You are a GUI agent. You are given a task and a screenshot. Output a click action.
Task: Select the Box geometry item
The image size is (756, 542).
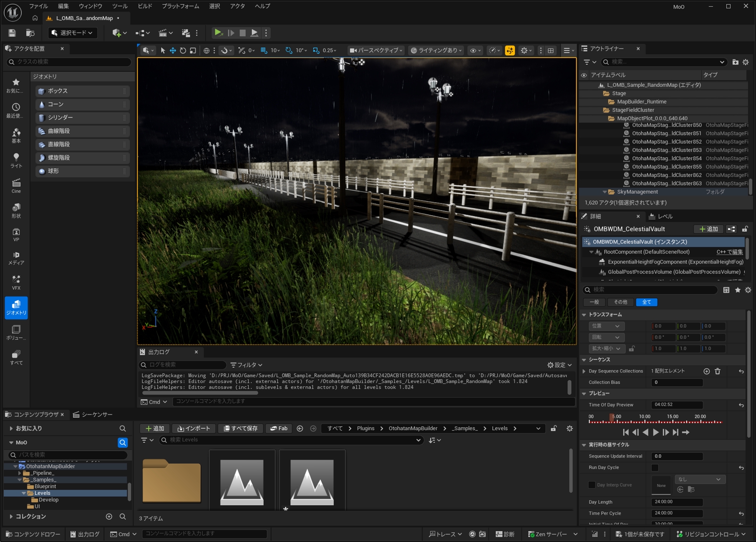tap(82, 91)
